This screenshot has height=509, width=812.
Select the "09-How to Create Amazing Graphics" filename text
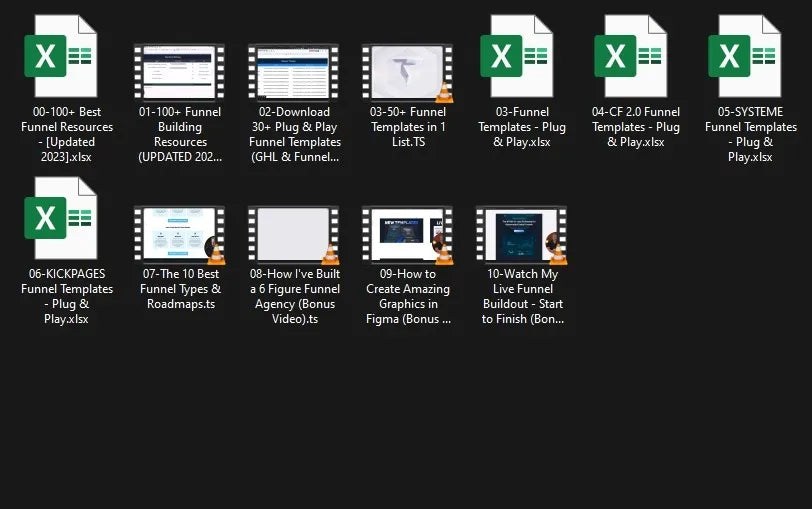click(x=407, y=296)
